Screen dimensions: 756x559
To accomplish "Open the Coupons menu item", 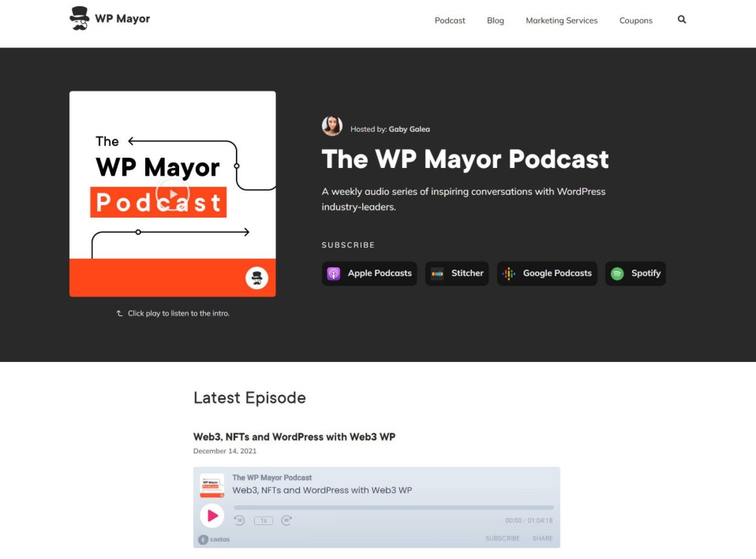I will (636, 21).
